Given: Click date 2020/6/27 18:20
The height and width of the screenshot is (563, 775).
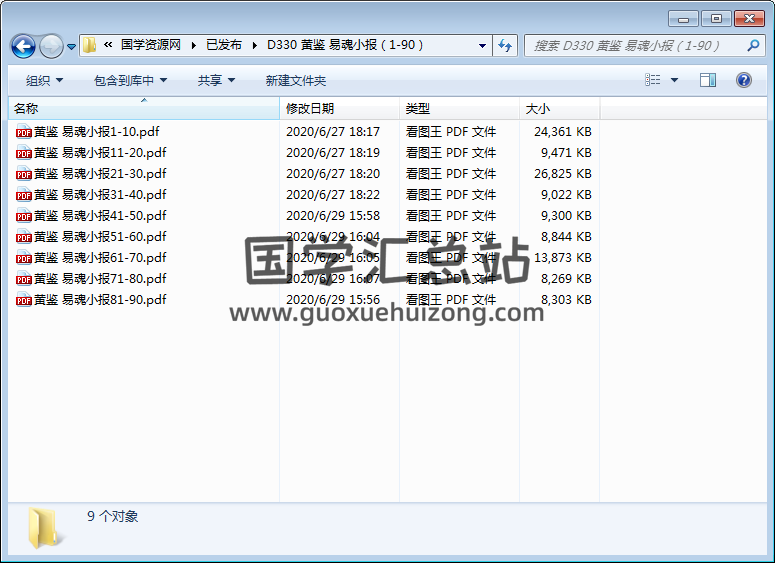Looking at the screenshot, I should [333, 173].
